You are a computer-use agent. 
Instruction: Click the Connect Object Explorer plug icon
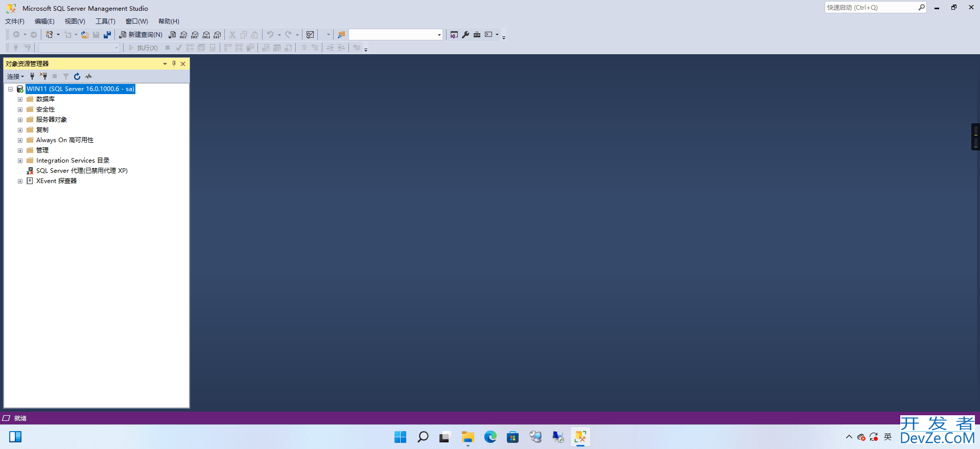(x=32, y=77)
